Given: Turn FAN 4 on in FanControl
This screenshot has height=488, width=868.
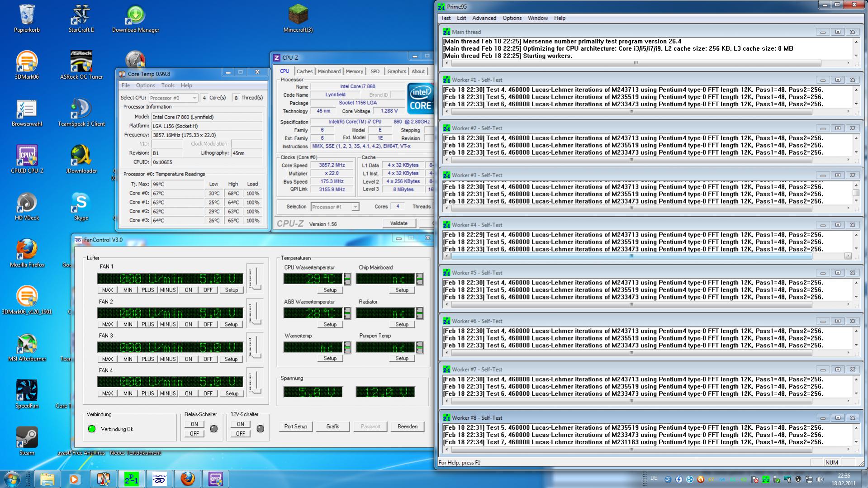Looking at the screenshot, I should (x=188, y=393).
